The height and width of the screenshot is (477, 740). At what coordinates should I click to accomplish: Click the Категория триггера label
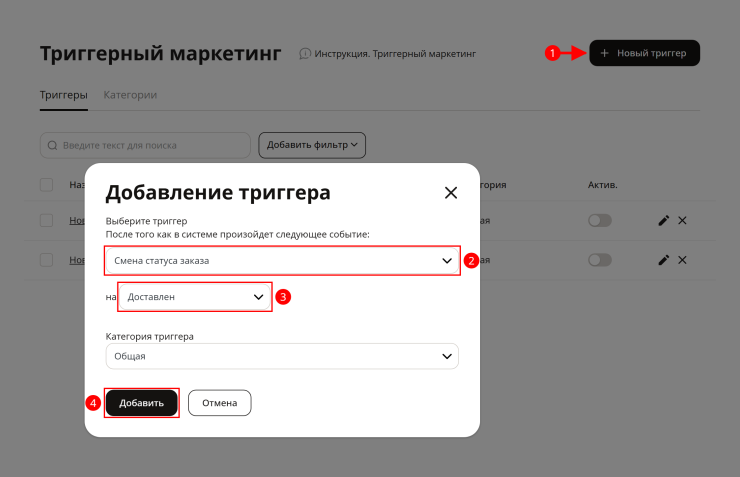pyautogui.click(x=150, y=336)
